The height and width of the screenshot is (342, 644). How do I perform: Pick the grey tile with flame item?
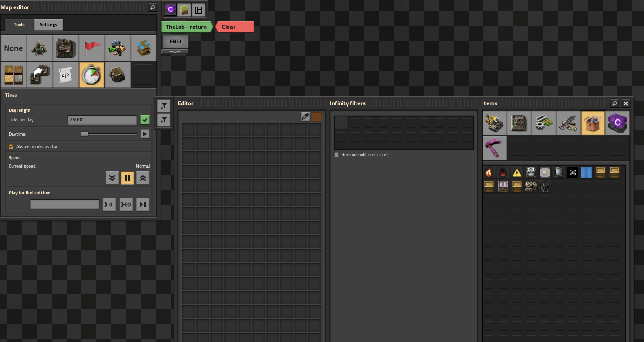(545, 172)
